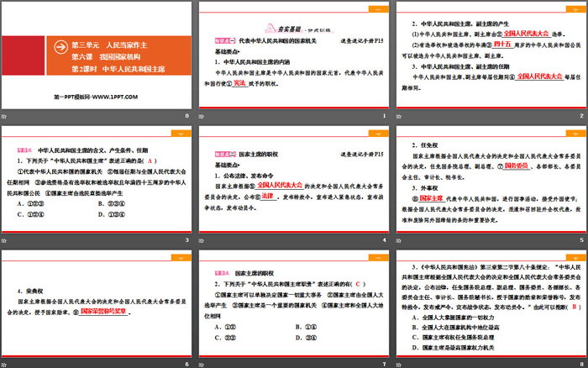Click the transition star icon under slide 7
The height and width of the screenshot is (368, 588).
pos(205,363)
